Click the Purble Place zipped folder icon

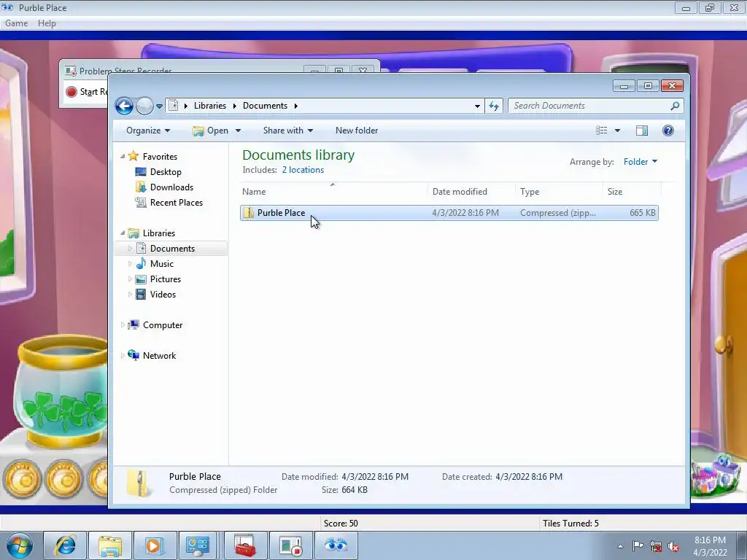(248, 213)
